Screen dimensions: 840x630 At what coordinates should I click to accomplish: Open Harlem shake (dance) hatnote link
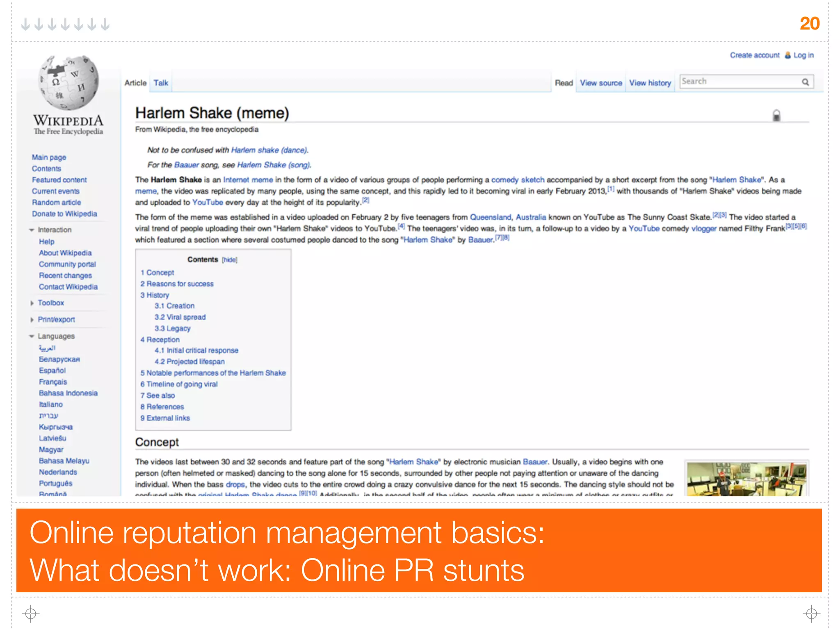269,150
